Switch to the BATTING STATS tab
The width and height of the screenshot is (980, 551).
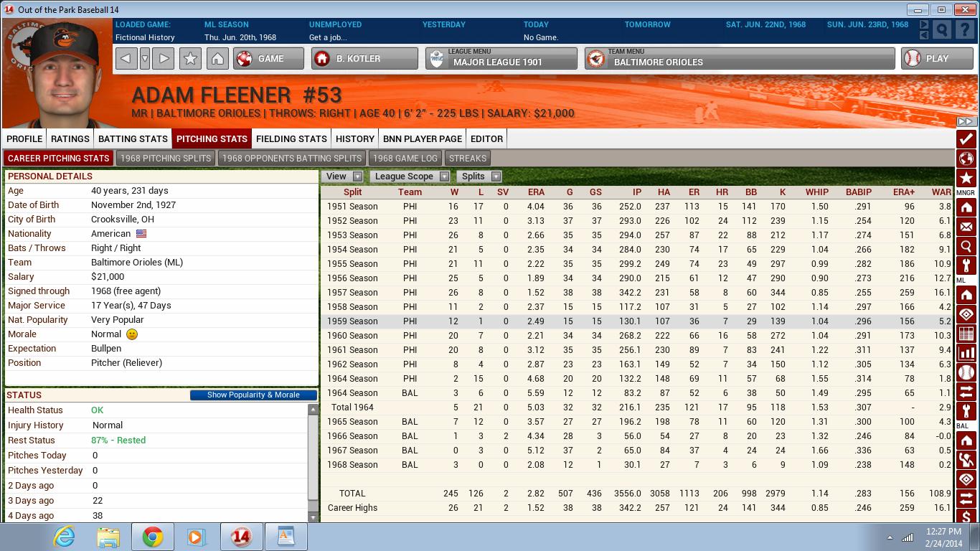[x=133, y=138]
